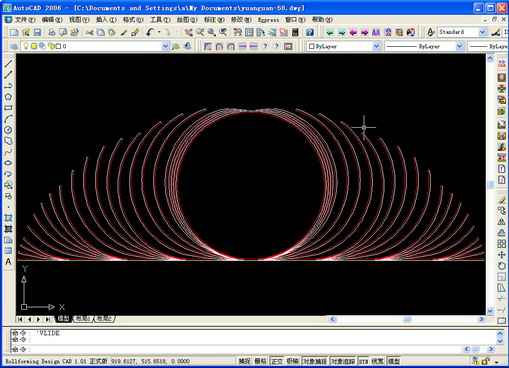Click the Zoom Window magnifier icon
Image resolution: width=509 pixels, height=368 pixels.
point(212,32)
